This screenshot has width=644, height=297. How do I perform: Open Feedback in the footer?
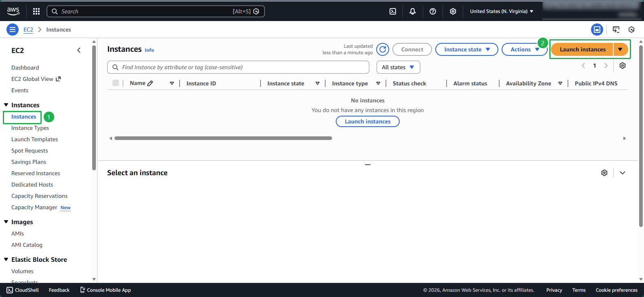(x=59, y=290)
